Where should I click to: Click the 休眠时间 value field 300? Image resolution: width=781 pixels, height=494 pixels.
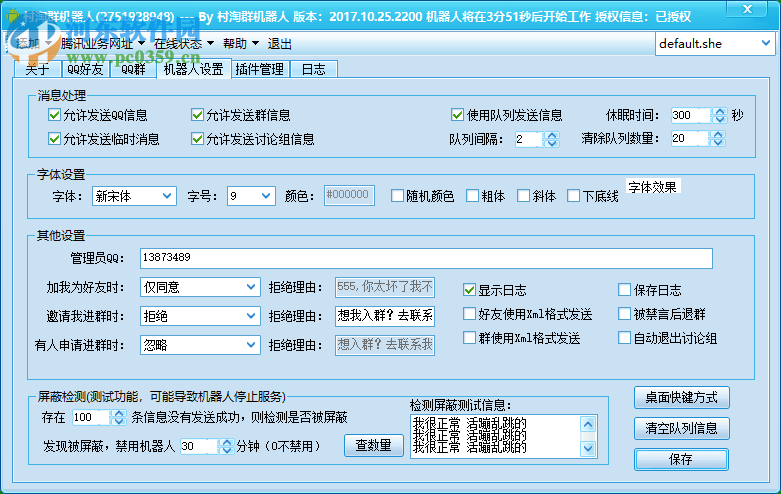tap(691, 116)
